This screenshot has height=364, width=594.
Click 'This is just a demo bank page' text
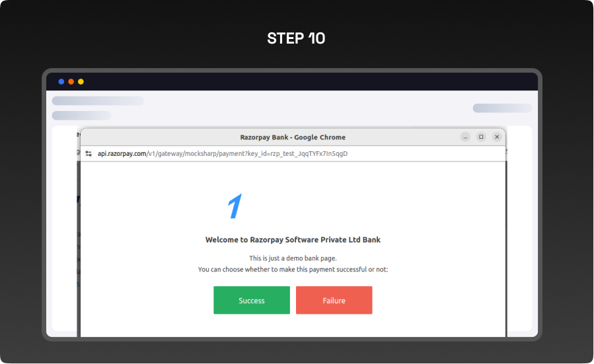click(293, 258)
